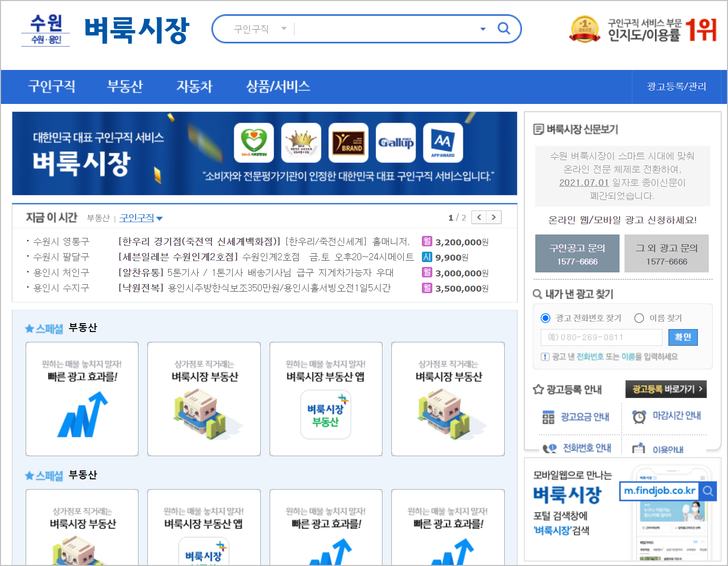Open 마감시간 안내 link
Screen dimensions: 728x566
[x=677, y=416]
